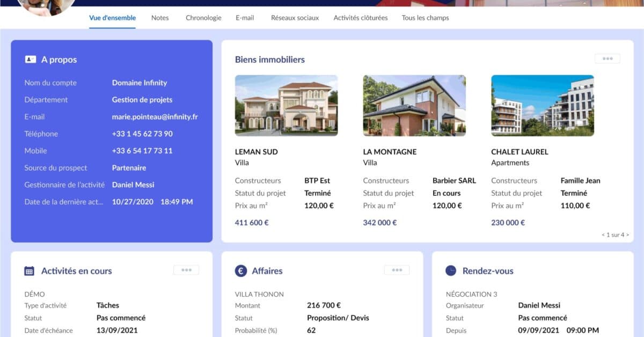Open the Biens immobiliers more options menu
Image resolution: width=644 pixels, height=337 pixels.
608,59
